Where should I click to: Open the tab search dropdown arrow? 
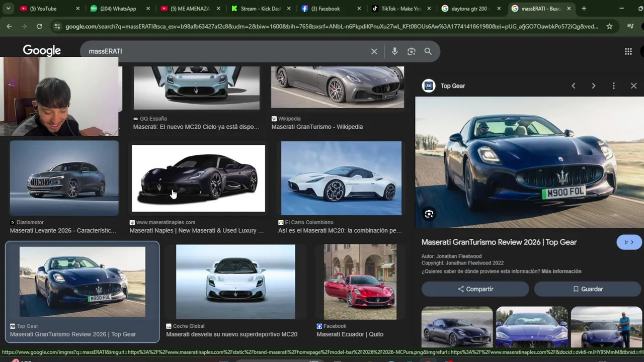8,9
